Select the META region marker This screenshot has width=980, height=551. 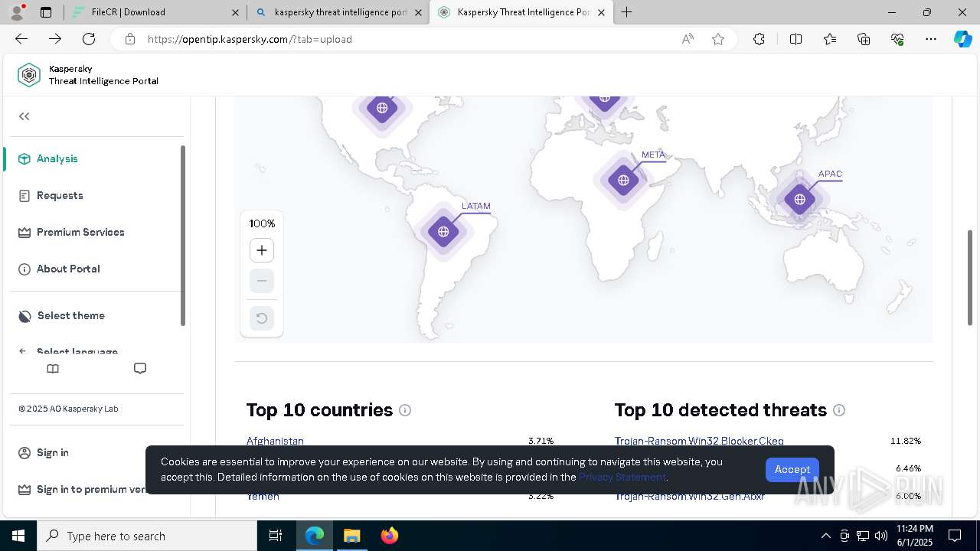(623, 180)
